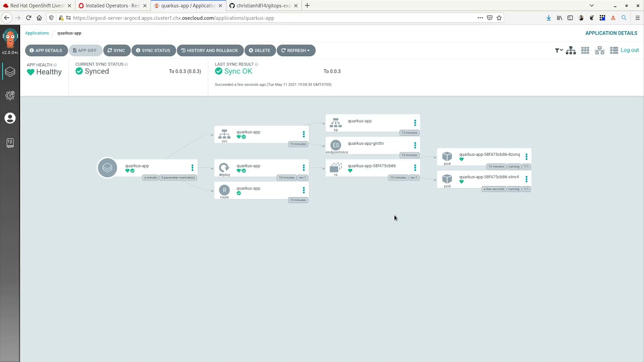The height and width of the screenshot is (362, 644).
Task: Open kebab menu of quarkus-app route node
Action: point(303,190)
